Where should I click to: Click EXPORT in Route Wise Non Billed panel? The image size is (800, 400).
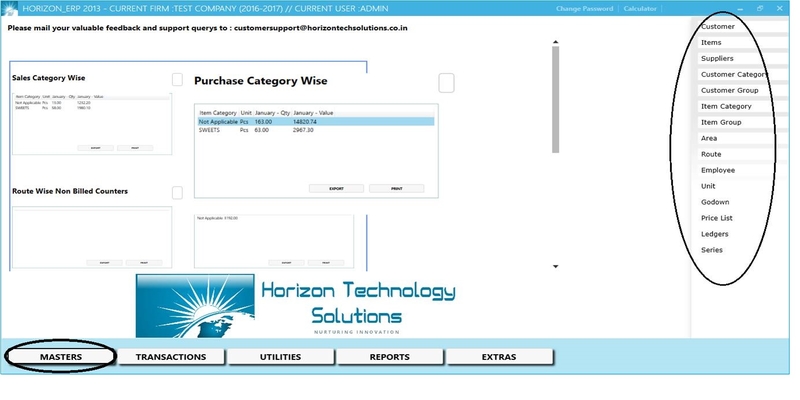tap(104, 263)
